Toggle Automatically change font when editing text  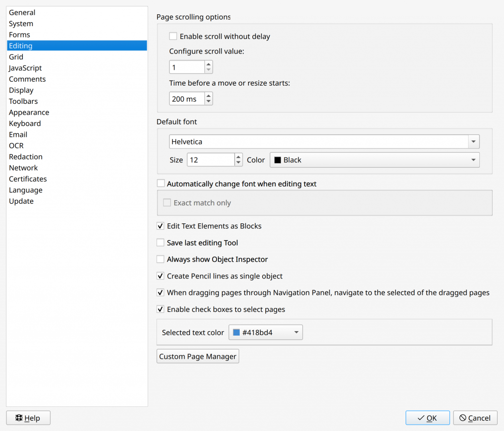(x=160, y=183)
